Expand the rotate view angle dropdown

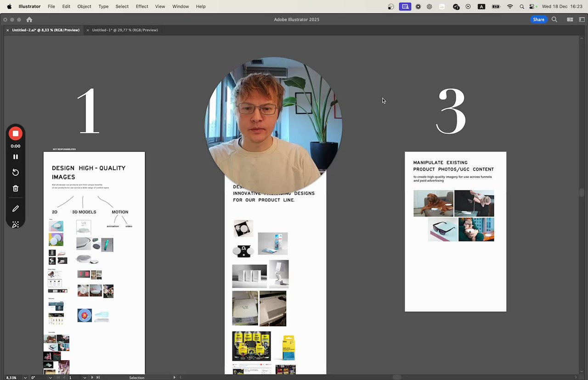[x=50, y=377]
